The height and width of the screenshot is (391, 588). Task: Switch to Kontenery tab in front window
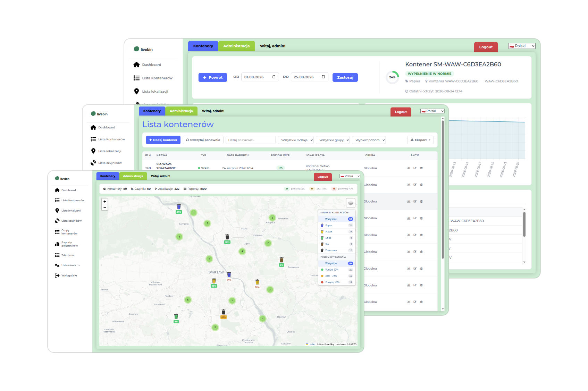tap(108, 176)
